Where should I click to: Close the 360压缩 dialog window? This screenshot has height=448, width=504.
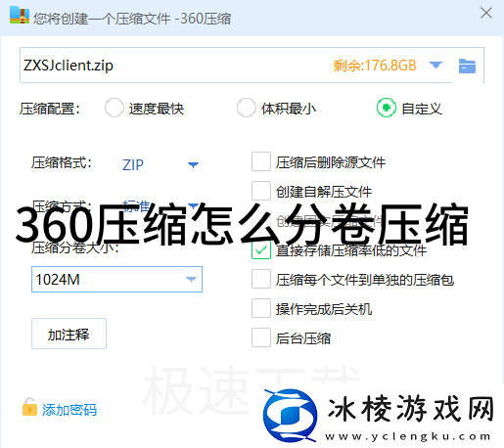coord(486,13)
